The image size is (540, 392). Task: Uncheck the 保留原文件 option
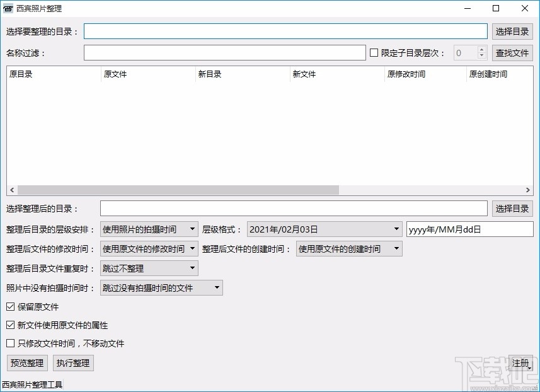[x=10, y=307]
